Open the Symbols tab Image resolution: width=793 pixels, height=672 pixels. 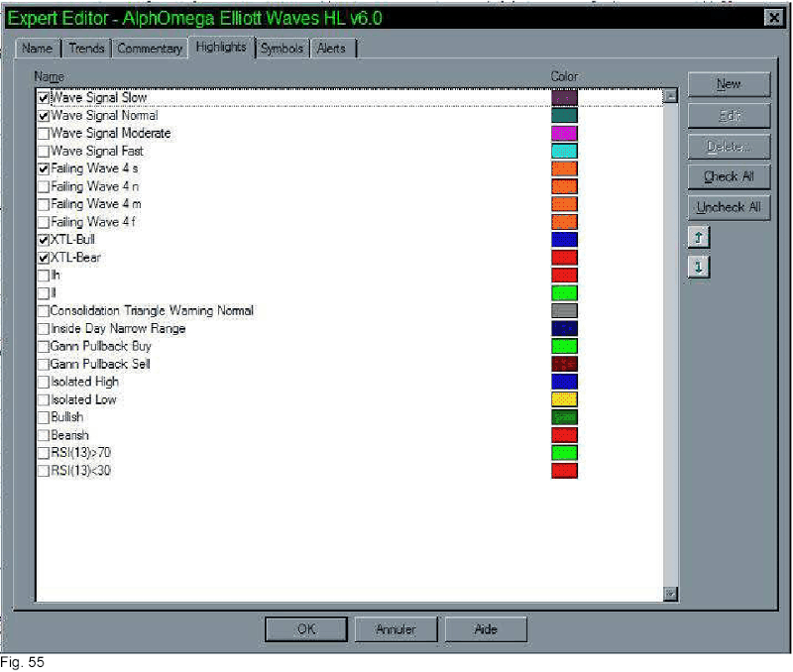pyautogui.click(x=283, y=49)
